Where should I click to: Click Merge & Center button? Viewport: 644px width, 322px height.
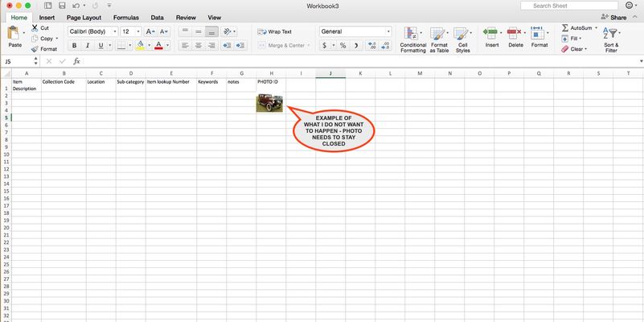[x=281, y=45]
